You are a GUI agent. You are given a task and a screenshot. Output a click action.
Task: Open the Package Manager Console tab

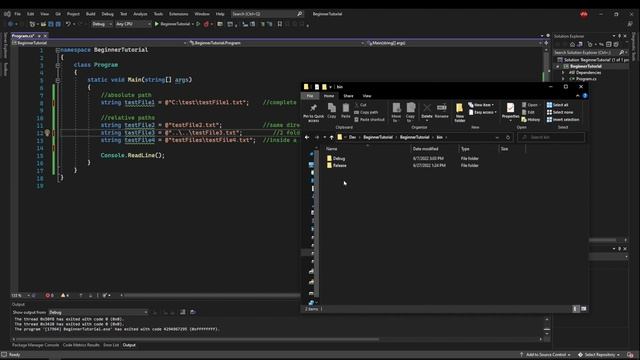[x=36, y=345]
